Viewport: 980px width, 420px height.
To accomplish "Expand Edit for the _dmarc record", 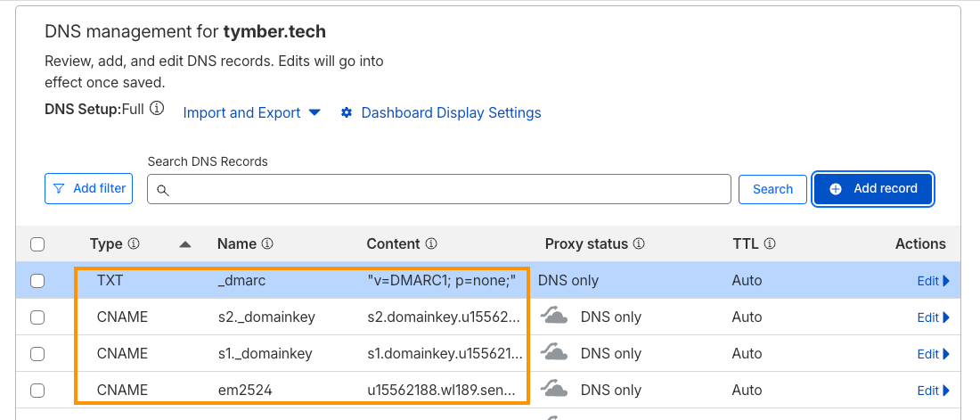I will pyautogui.click(x=933, y=281).
